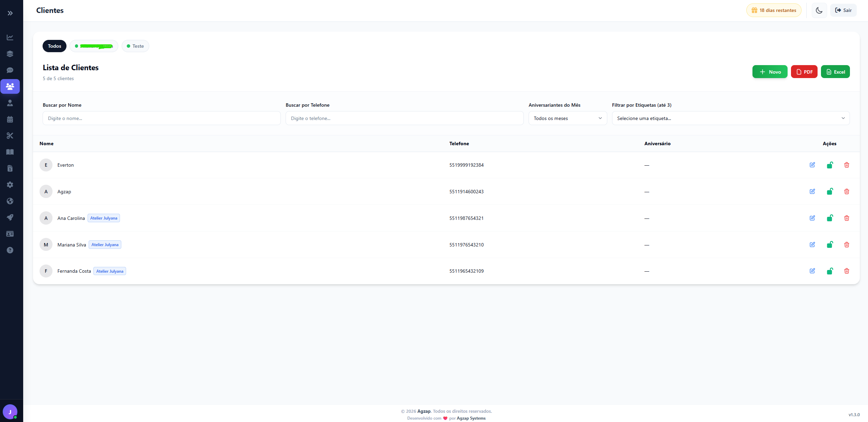
Task: Toggle dark mode with the moon icon
Action: click(819, 11)
